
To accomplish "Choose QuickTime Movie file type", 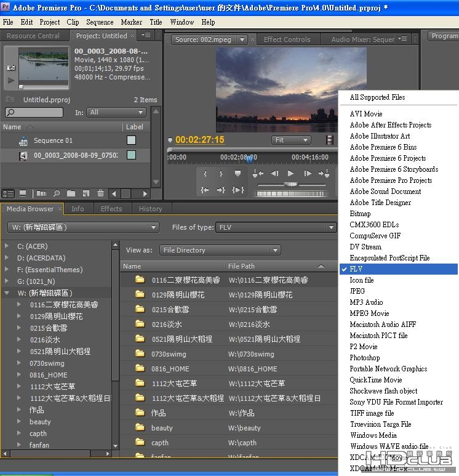I will click(375, 380).
